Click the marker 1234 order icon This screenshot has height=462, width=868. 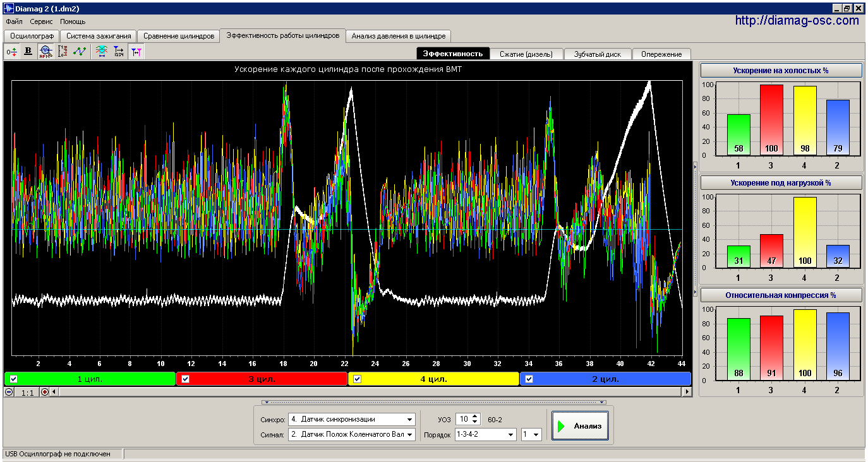(x=118, y=51)
